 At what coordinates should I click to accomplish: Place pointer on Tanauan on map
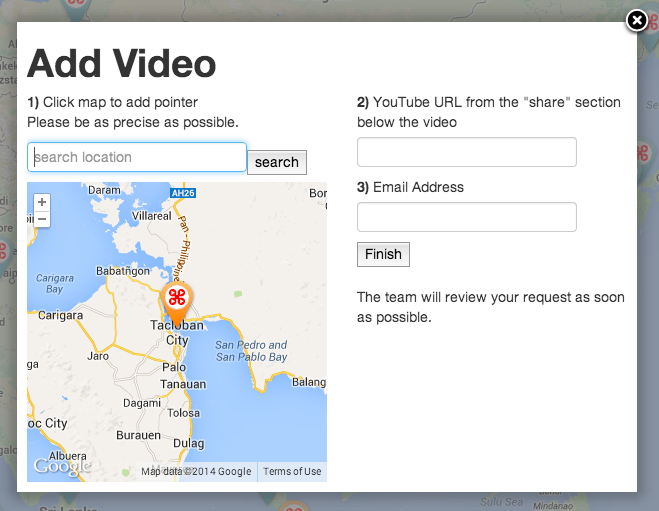point(183,384)
